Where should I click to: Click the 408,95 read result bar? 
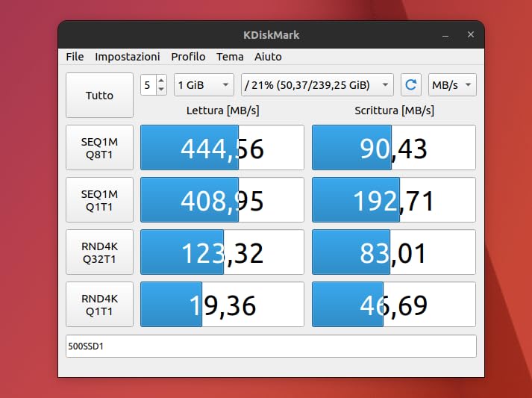coord(222,200)
